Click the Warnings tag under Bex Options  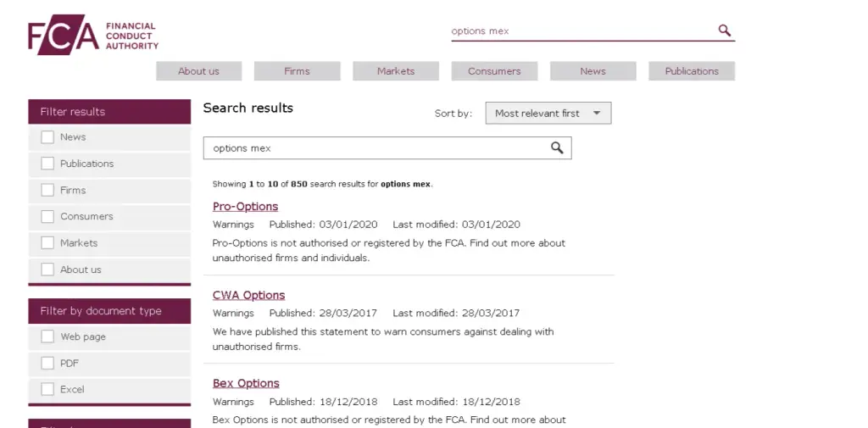coord(233,402)
